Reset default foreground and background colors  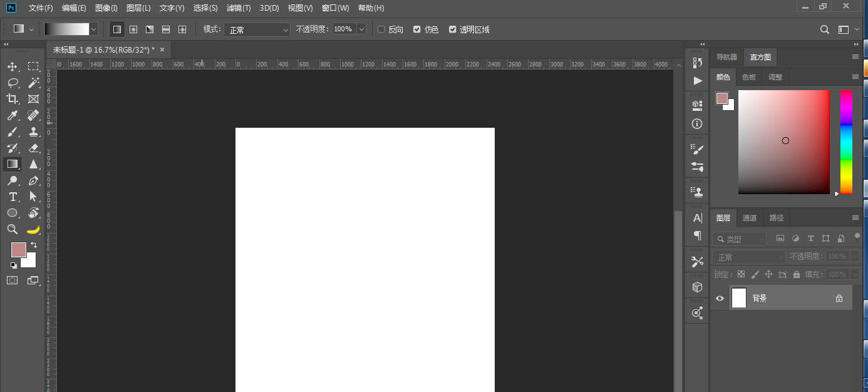(14, 265)
